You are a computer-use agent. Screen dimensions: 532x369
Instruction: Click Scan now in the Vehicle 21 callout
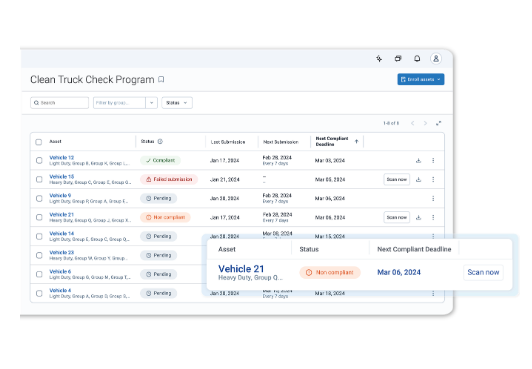pyautogui.click(x=483, y=272)
